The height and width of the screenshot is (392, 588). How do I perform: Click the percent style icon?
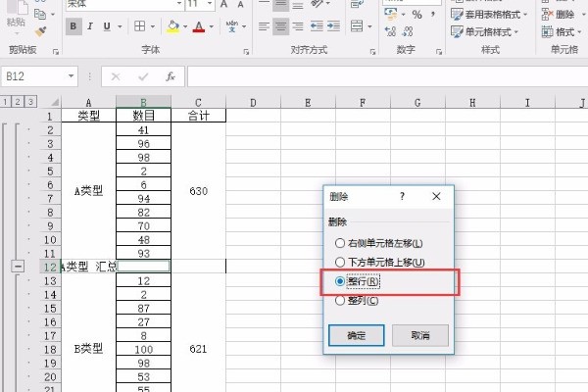[416, 15]
